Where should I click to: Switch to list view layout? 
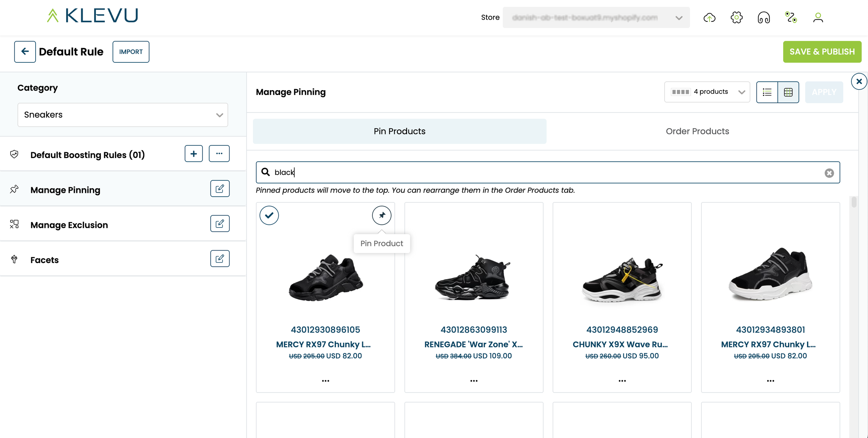(x=767, y=92)
